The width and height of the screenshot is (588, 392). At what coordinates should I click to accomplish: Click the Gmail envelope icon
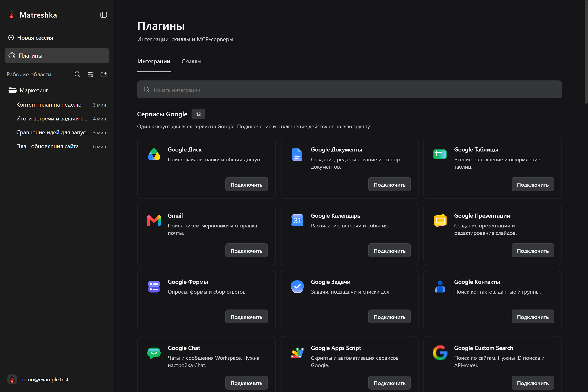[154, 220]
